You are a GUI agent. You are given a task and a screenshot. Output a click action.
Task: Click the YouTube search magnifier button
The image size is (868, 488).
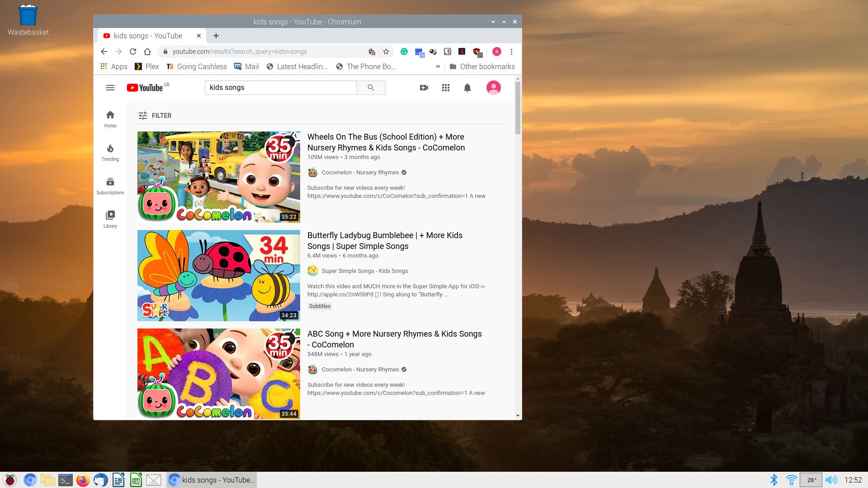[x=371, y=88]
